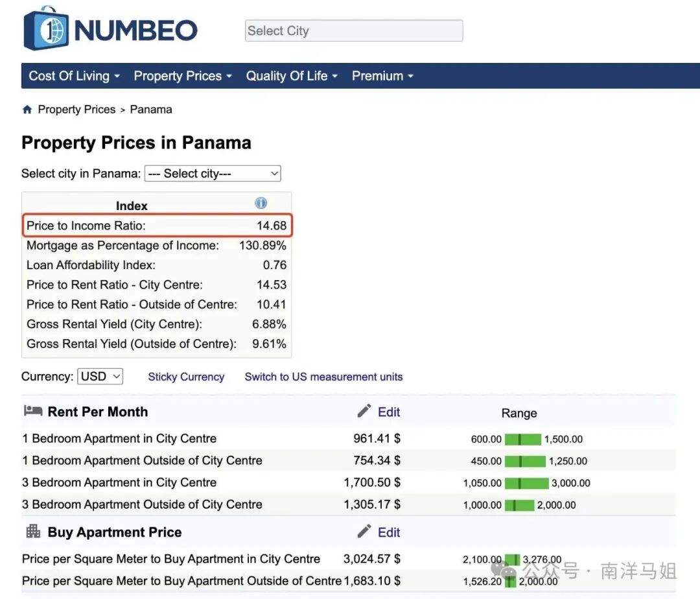Open the Quality Of Life menu

292,76
